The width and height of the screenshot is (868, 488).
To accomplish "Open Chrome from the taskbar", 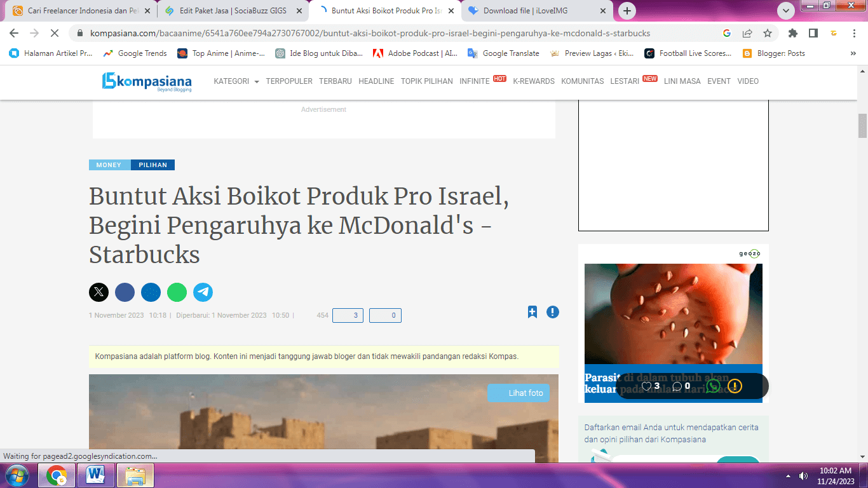I will [x=57, y=475].
